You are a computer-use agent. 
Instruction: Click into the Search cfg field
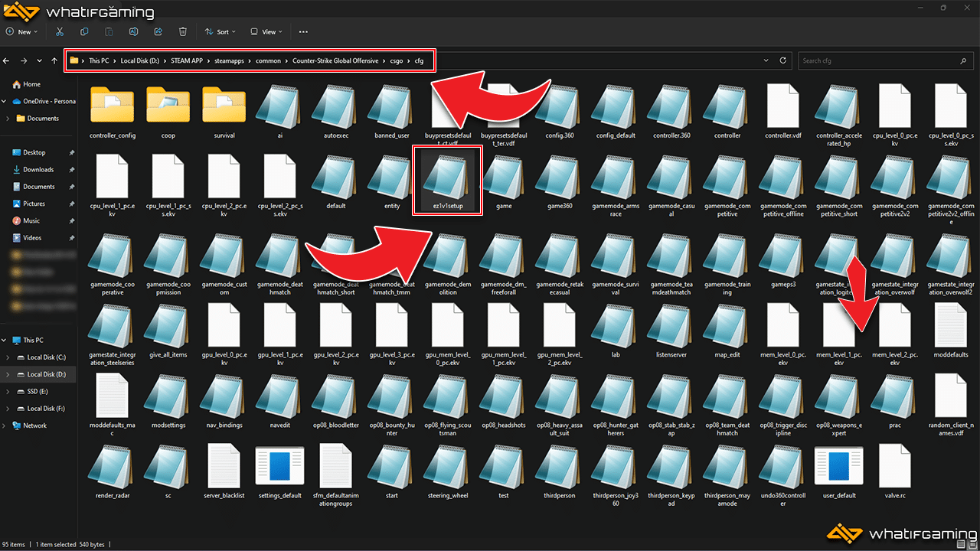pos(886,60)
